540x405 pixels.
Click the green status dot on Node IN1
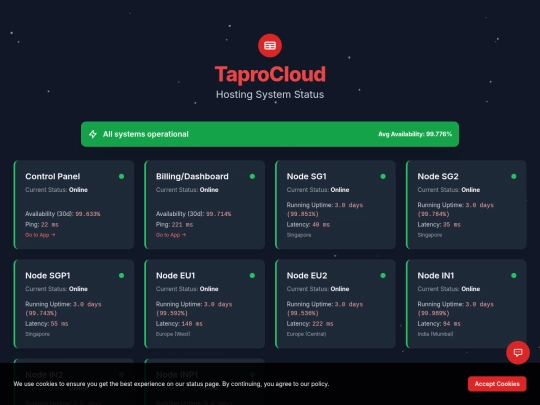(514, 276)
